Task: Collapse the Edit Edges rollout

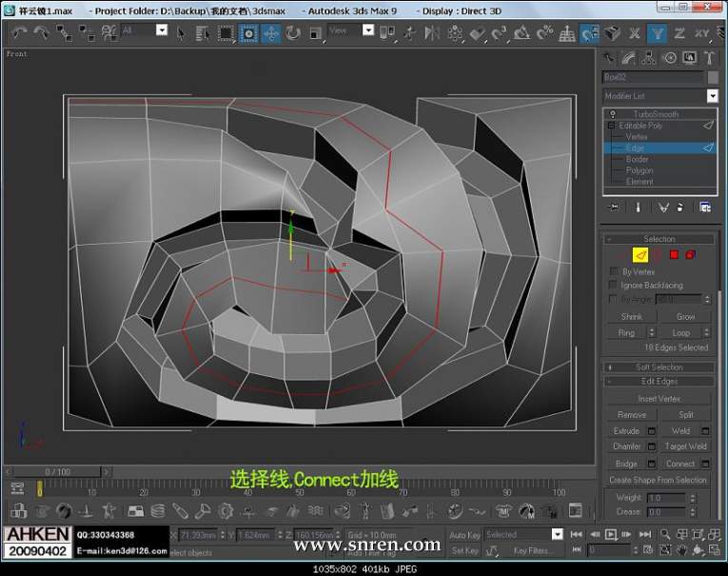Action: (x=659, y=381)
